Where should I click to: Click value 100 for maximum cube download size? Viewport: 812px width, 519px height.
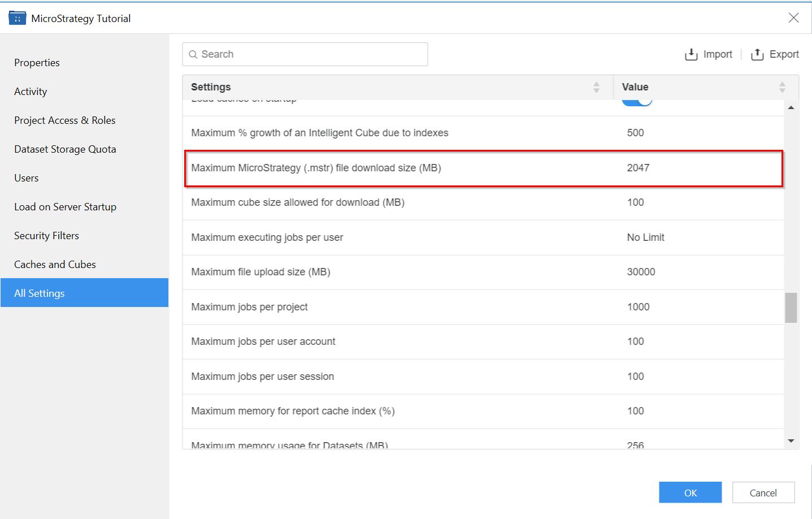pyautogui.click(x=636, y=202)
